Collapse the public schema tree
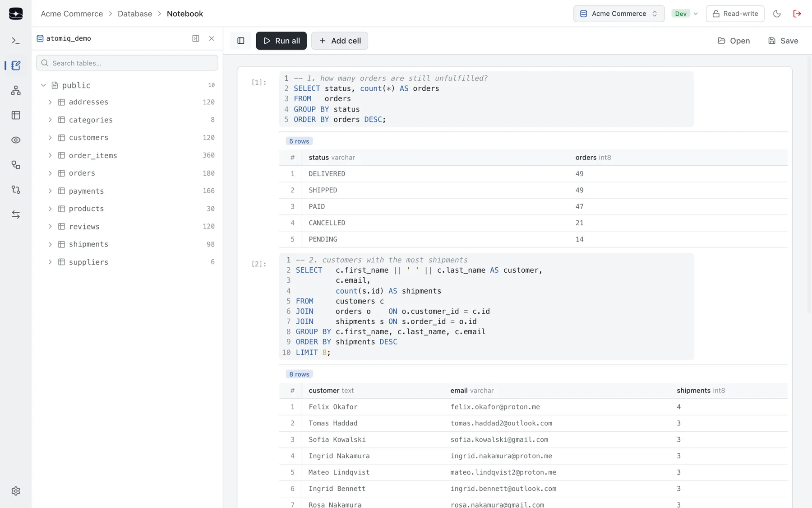The height and width of the screenshot is (508, 812). point(44,85)
